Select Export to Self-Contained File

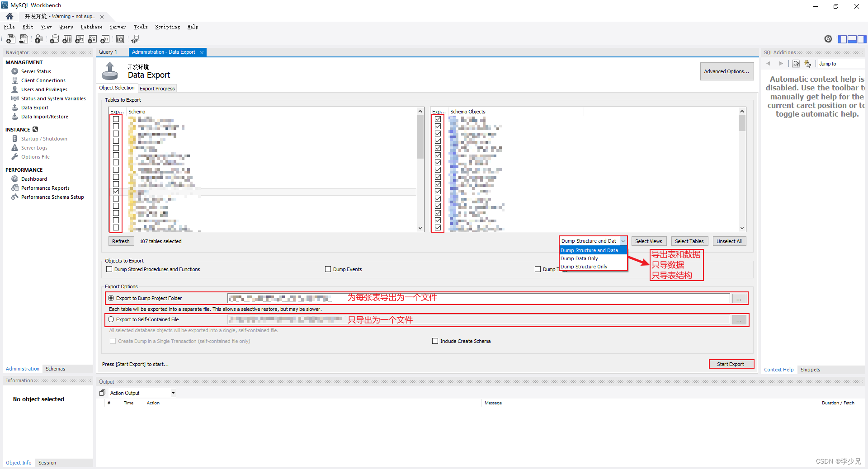(x=111, y=319)
